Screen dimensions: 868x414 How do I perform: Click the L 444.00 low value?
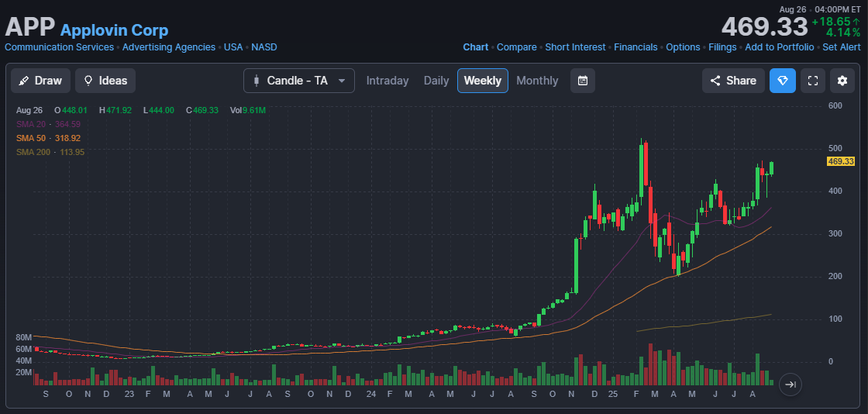[x=159, y=110]
